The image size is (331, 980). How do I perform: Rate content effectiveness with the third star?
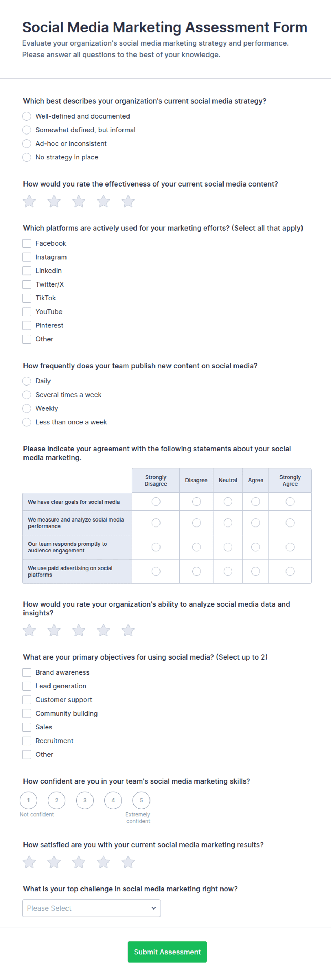(x=79, y=201)
